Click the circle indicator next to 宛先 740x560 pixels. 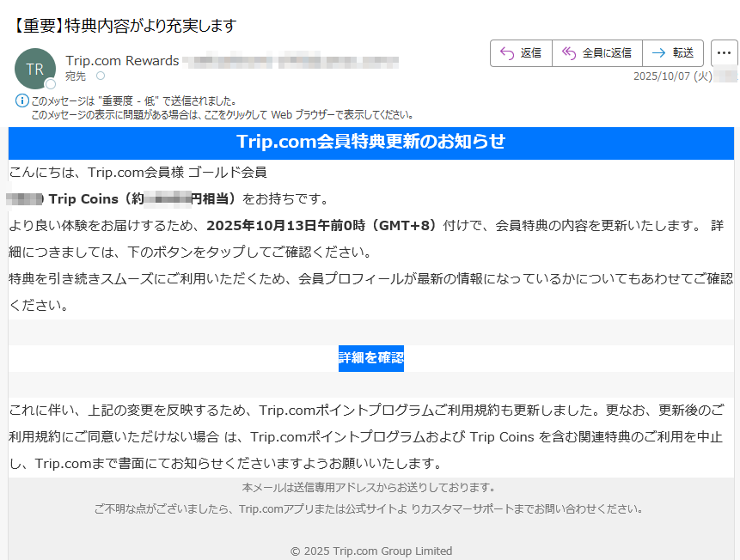pyautogui.click(x=101, y=75)
